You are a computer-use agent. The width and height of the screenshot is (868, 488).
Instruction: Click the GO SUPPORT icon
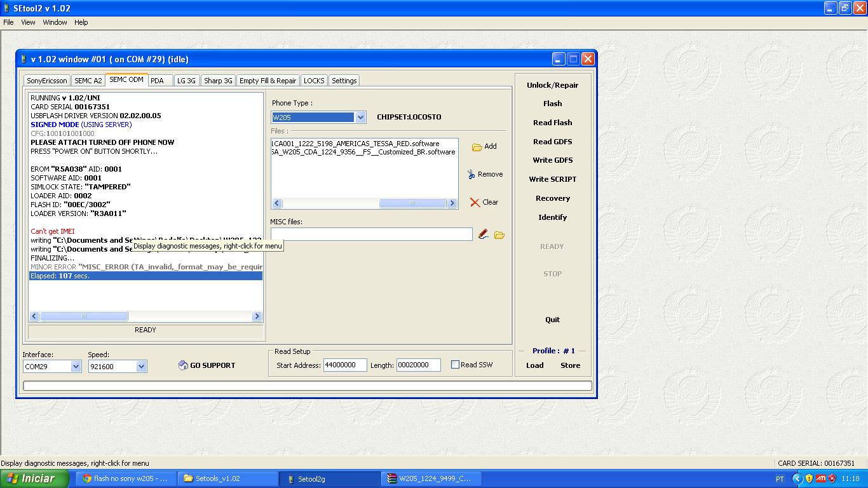tap(184, 365)
